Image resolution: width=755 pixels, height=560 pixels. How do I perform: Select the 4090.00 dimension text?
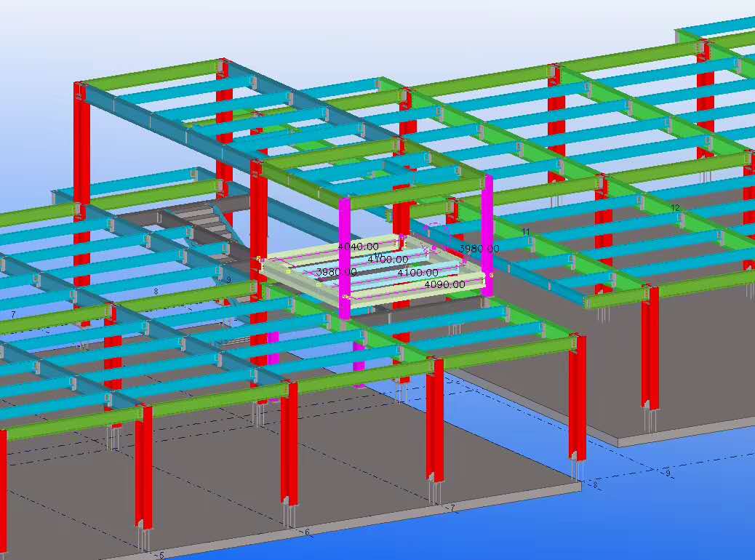click(x=444, y=284)
